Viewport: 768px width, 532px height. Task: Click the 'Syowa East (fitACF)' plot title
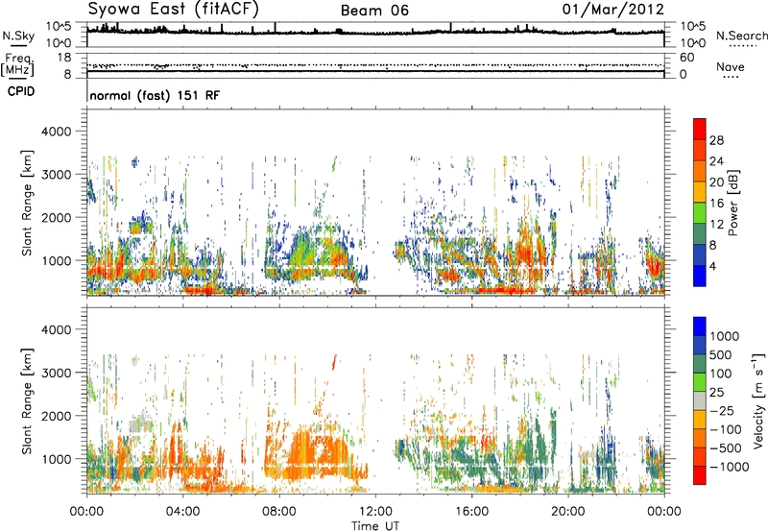[x=174, y=9]
